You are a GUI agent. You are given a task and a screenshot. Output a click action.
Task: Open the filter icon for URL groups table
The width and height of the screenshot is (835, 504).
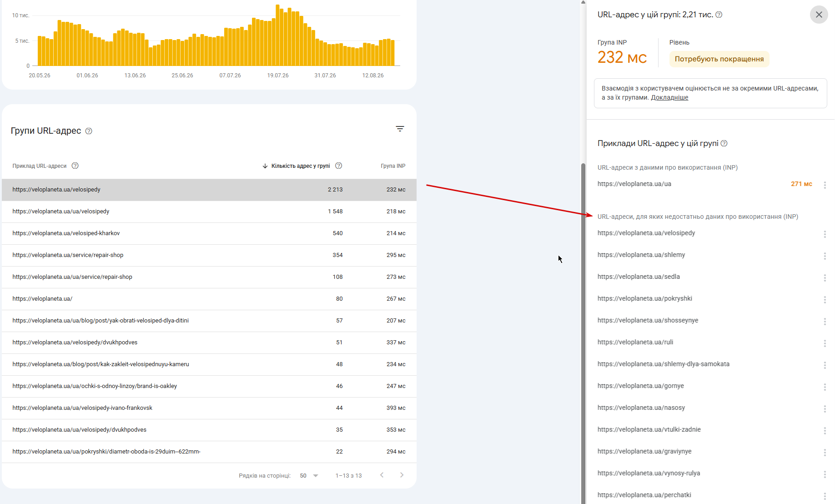point(400,129)
